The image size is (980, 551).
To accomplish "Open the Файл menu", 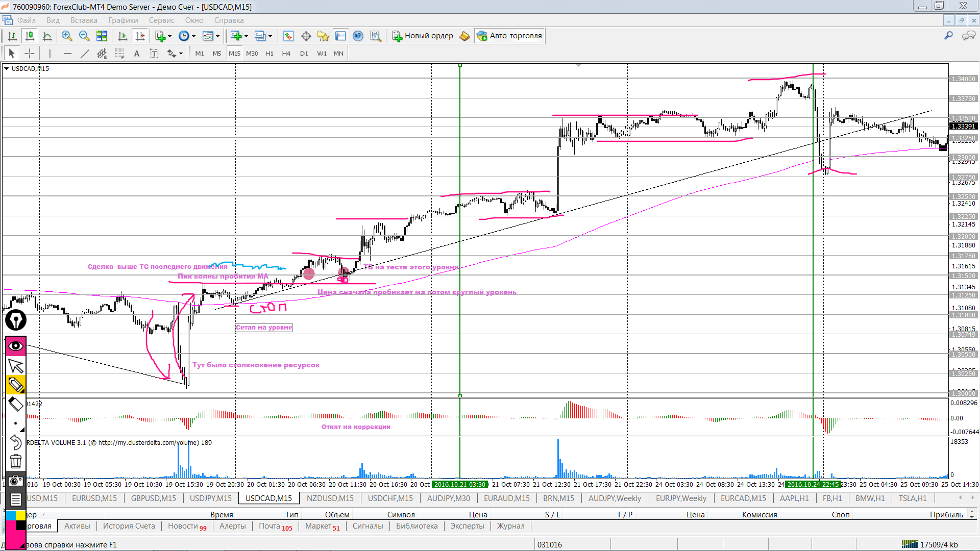I will pos(26,20).
